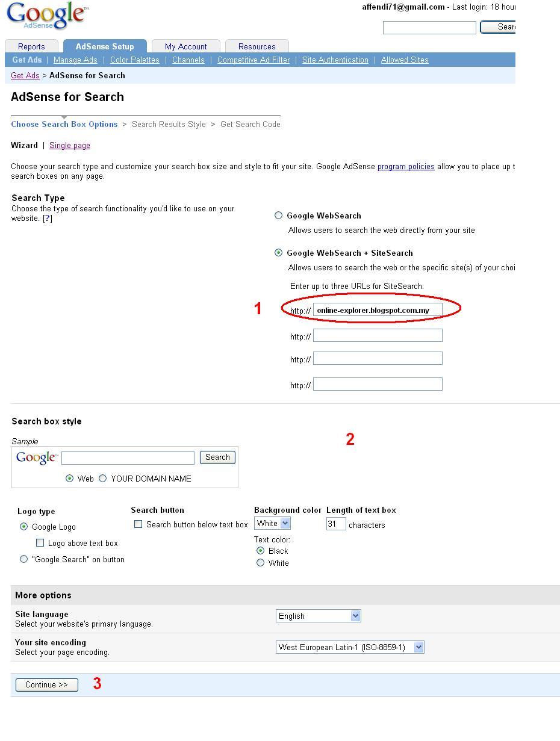
Task: Choose YOUR DOMAIN NAME radio option
Action: click(102, 479)
